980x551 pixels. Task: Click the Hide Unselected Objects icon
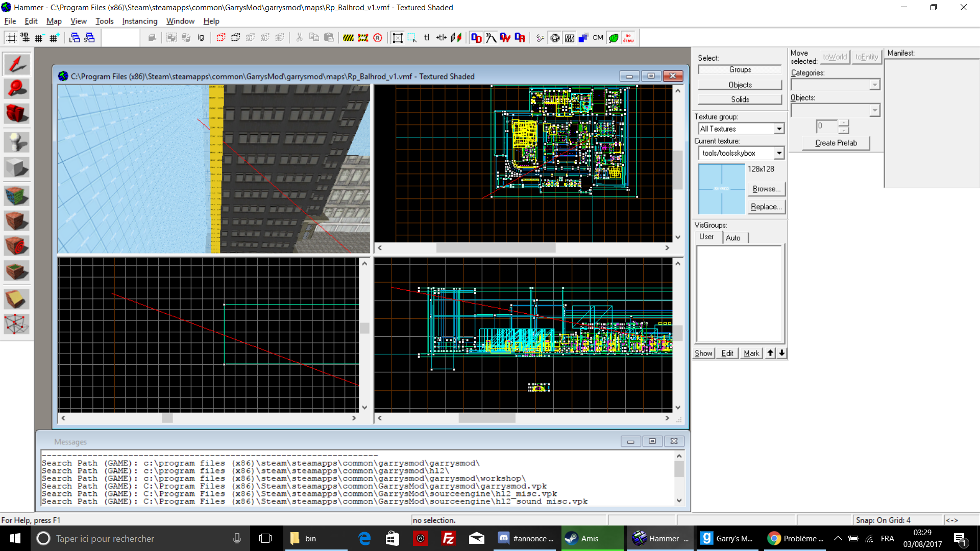pos(236,38)
